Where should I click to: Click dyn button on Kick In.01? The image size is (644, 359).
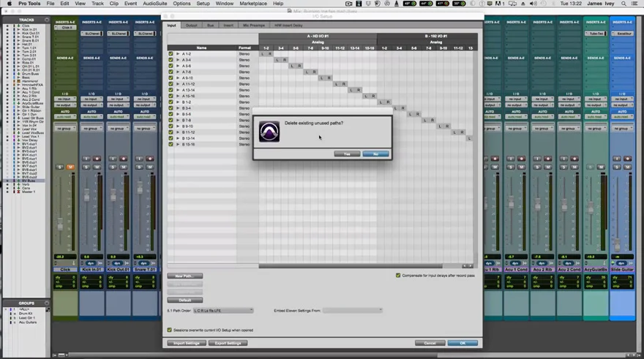pyautogui.click(x=91, y=263)
